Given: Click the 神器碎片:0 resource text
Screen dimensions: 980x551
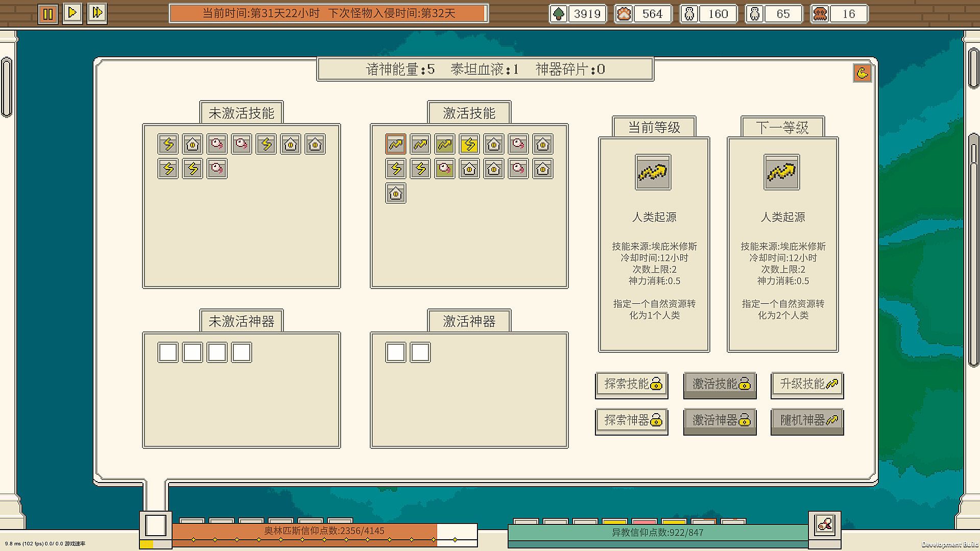Looking at the screenshot, I should coord(570,69).
